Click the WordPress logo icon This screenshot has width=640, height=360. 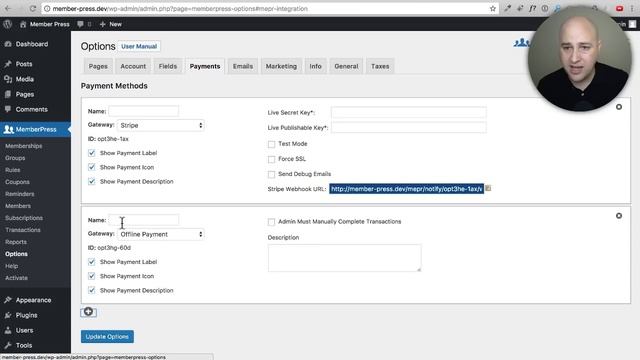click(7, 24)
